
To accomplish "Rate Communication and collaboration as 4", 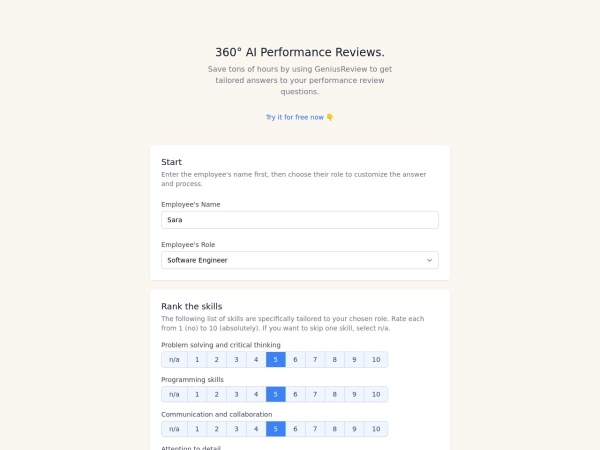I will pos(256,429).
